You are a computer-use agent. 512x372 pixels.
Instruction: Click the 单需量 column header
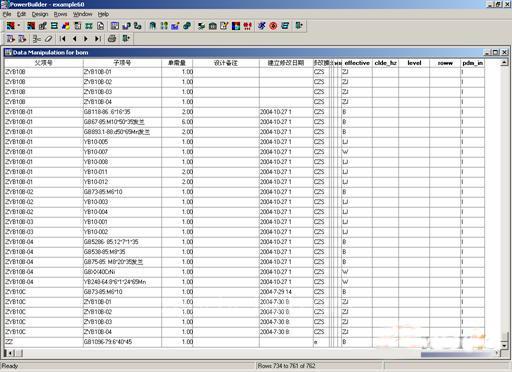click(177, 63)
